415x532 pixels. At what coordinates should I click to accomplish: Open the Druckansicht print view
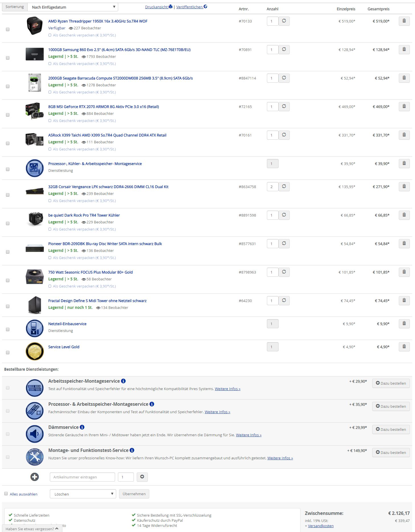[x=159, y=7]
